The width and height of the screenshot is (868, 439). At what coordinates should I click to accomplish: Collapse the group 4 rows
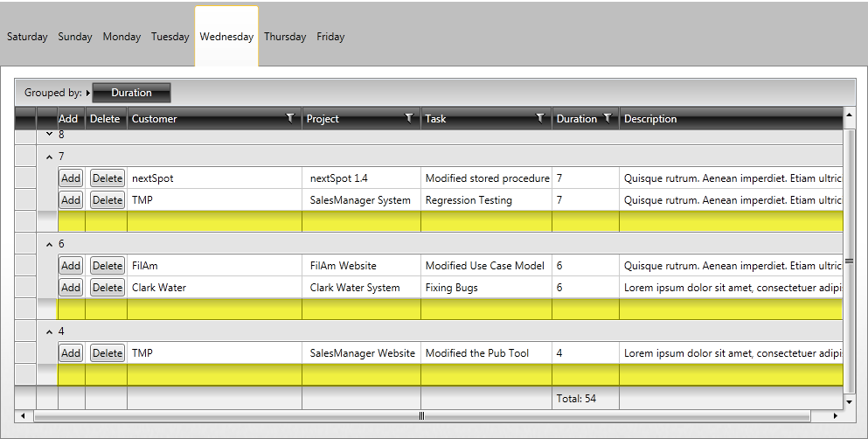[49, 332]
